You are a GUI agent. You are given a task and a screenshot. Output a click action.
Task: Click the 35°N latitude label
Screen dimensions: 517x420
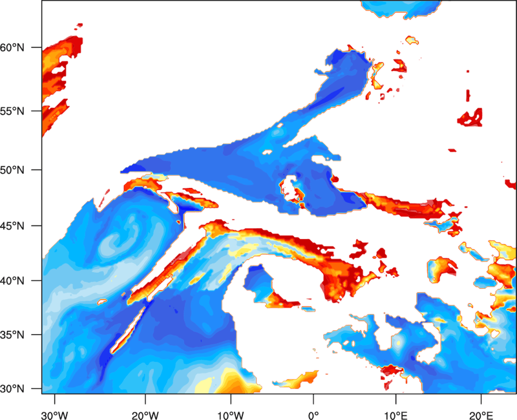pyautogui.click(x=12, y=335)
